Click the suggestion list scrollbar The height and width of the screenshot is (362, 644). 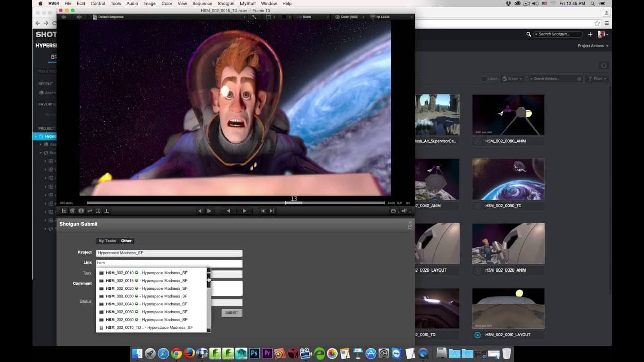point(209,300)
